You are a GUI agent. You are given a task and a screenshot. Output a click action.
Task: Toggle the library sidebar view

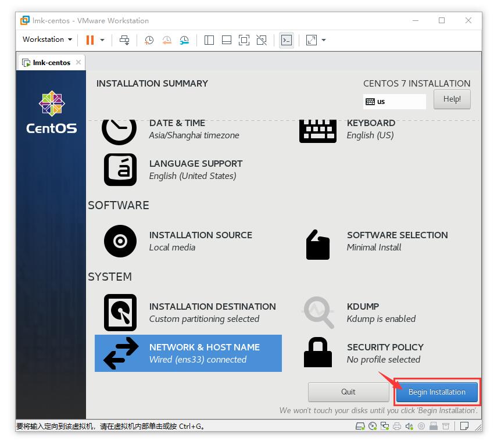[x=209, y=40]
